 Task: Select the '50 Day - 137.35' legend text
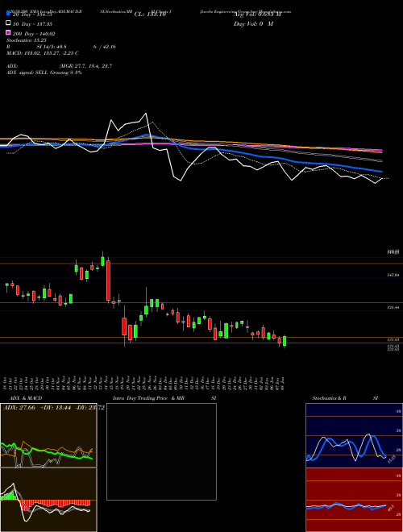tap(34, 24)
